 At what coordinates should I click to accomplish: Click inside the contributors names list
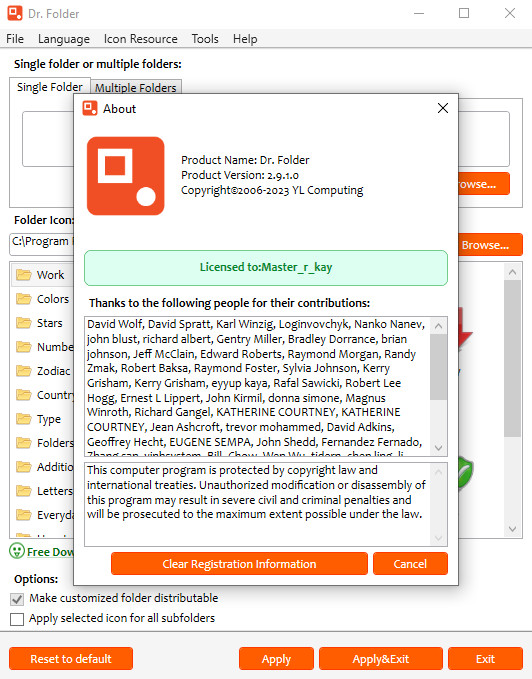pyautogui.click(x=258, y=386)
